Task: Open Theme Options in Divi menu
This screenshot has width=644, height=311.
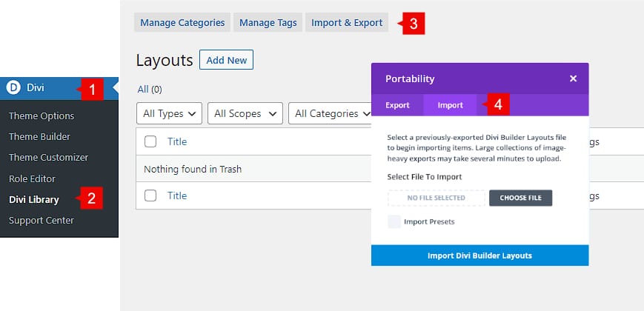Action: click(42, 116)
